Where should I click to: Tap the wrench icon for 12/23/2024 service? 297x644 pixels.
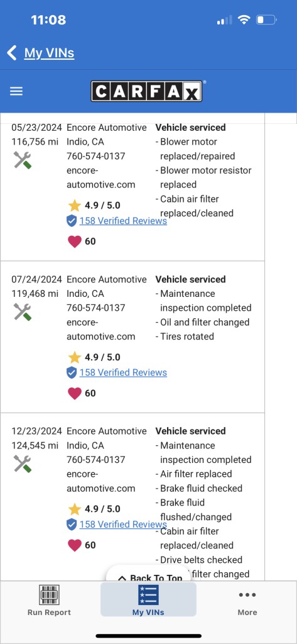(x=22, y=464)
